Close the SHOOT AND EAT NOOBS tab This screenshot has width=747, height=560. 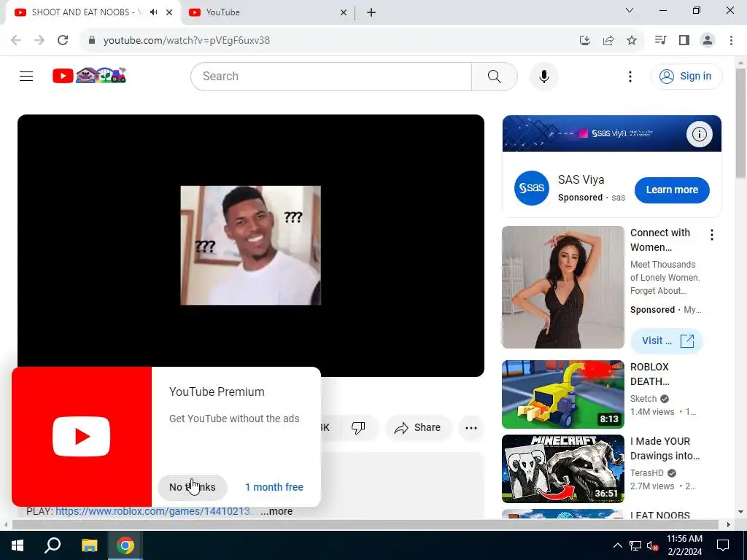(x=169, y=12)
